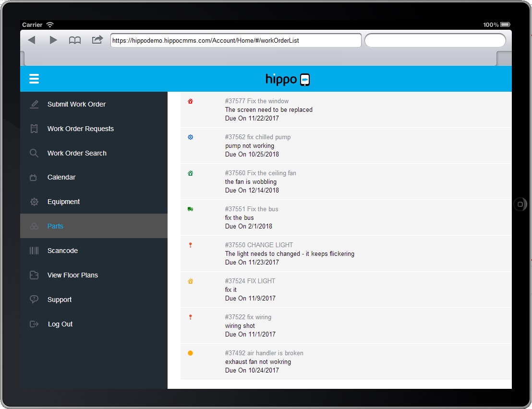Open the Scancode menu item
The height and width of the screenshot is (409, 532).
[x=94, y=251]
